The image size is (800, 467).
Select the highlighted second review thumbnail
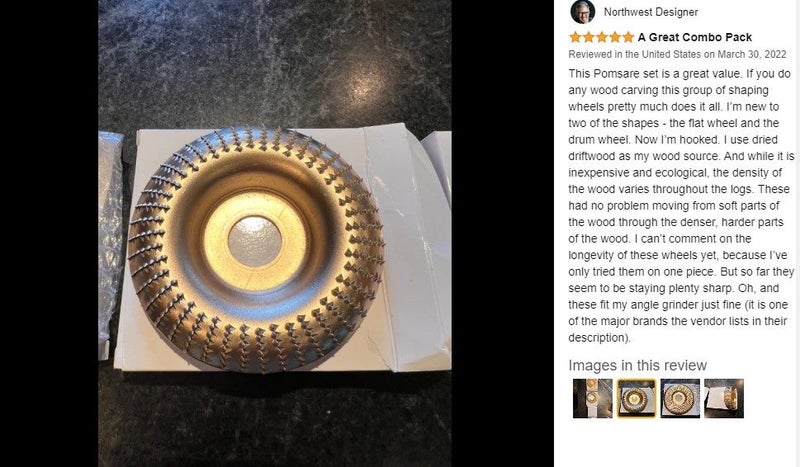tap(636, 399)
